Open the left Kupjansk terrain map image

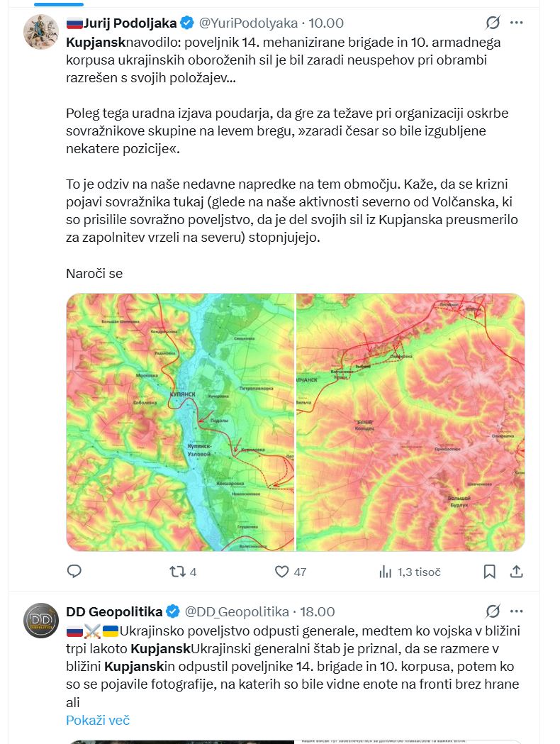pos(180,422)
